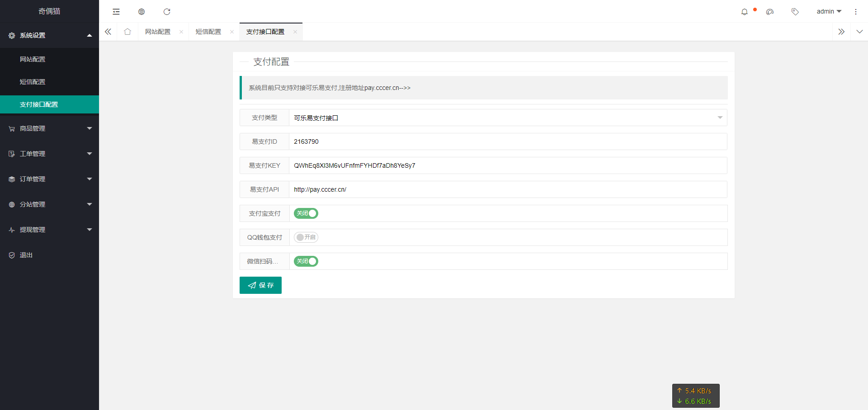Viewport: 868px width, 410px height.
Task: Click the network speed overlay widget
Action: (x=696, y=396)
